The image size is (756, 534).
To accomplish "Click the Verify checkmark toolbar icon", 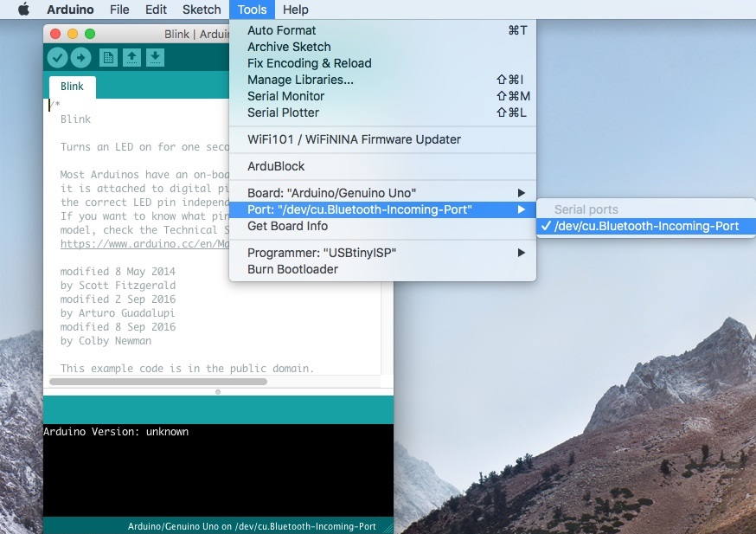I will click(x=57, y=57).
